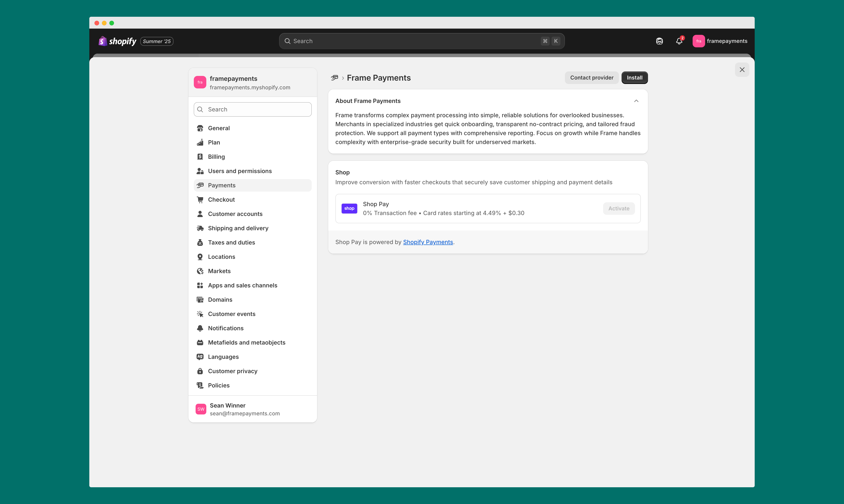Focus the top Shopify search bar
The image size is (844, 504).
click(x=422, y=41)
